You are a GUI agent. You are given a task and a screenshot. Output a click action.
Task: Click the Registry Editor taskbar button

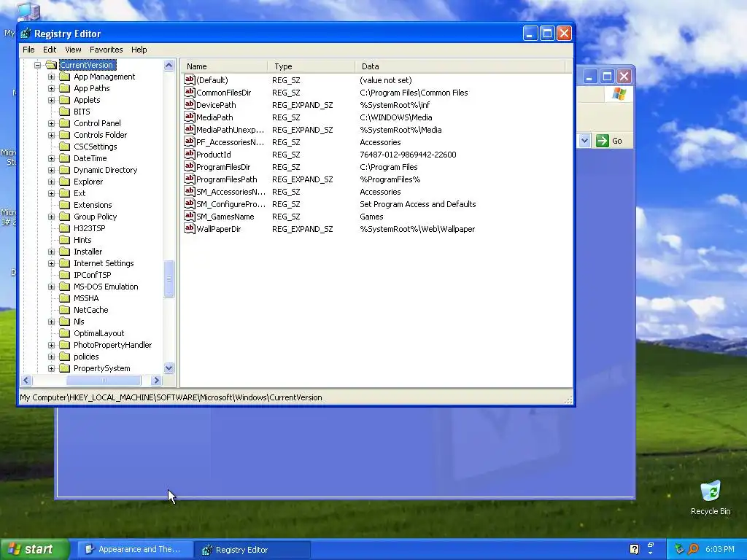(252, 550)
